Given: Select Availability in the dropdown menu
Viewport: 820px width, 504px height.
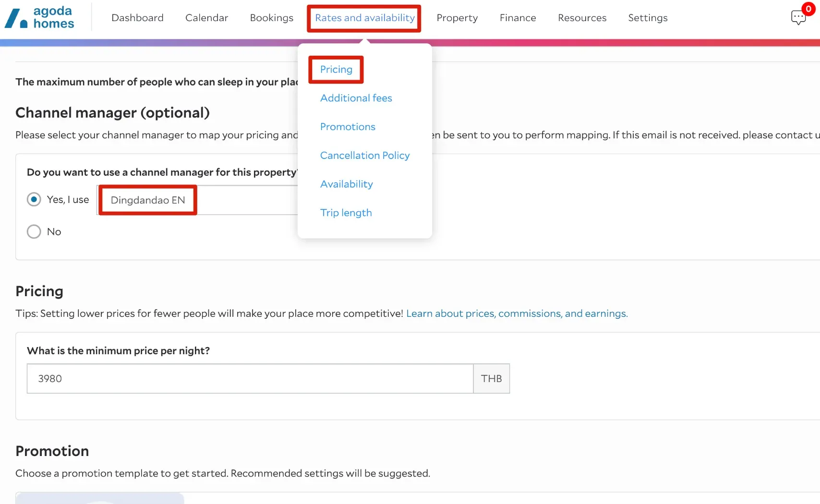Looking at the screenshot, I should pyautogui.click(x=346, y=184).
